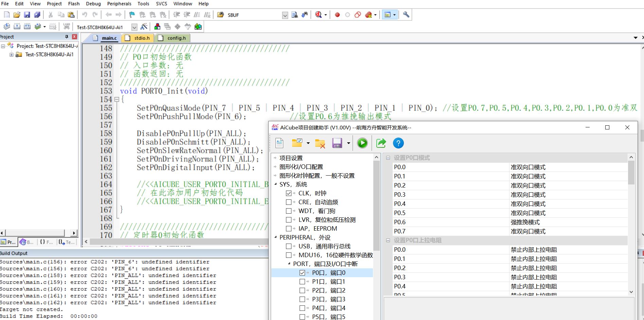Enable MDU16 hardware math checkbox
The image size is (644, 320).
[x=289, y=255]
